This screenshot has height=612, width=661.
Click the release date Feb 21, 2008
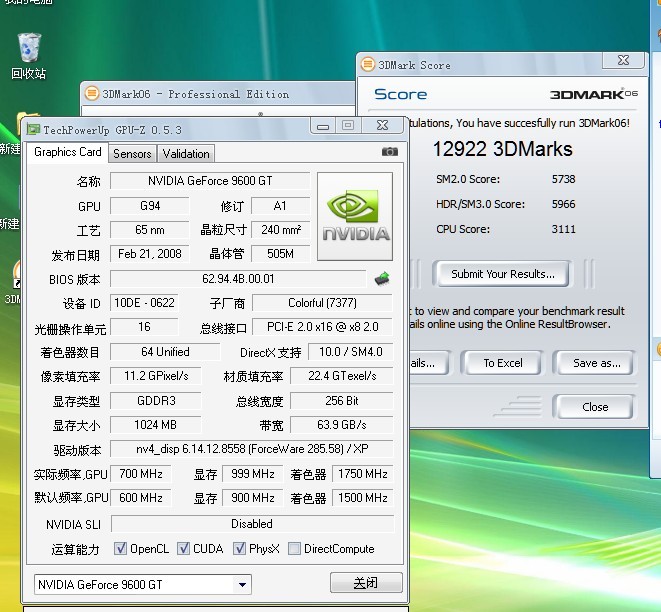pos(150,254)
